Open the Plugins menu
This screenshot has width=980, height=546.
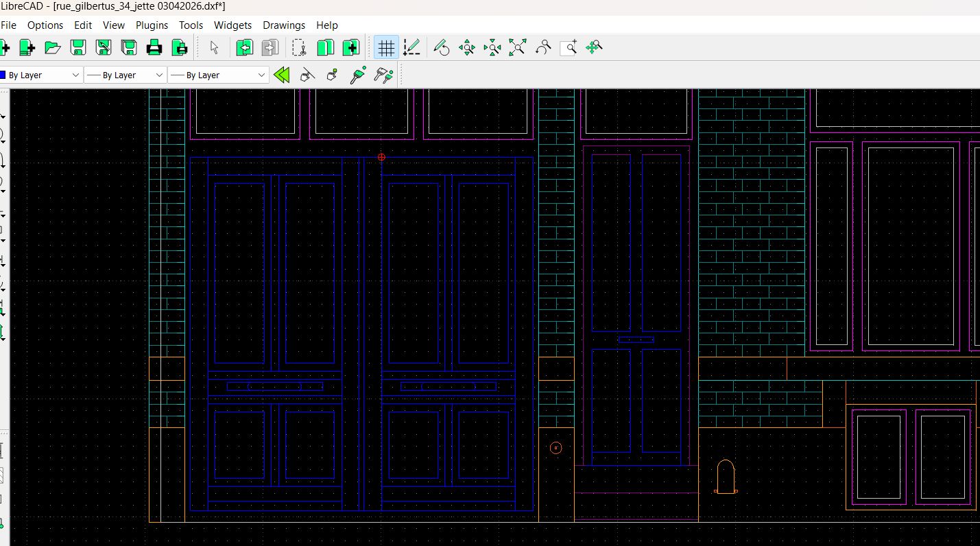coord(152,25)
